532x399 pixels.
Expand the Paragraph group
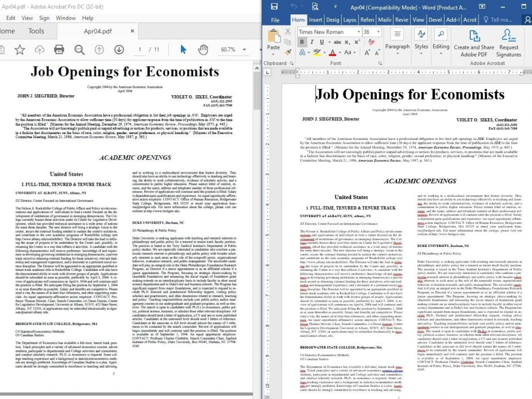(397, 42)
